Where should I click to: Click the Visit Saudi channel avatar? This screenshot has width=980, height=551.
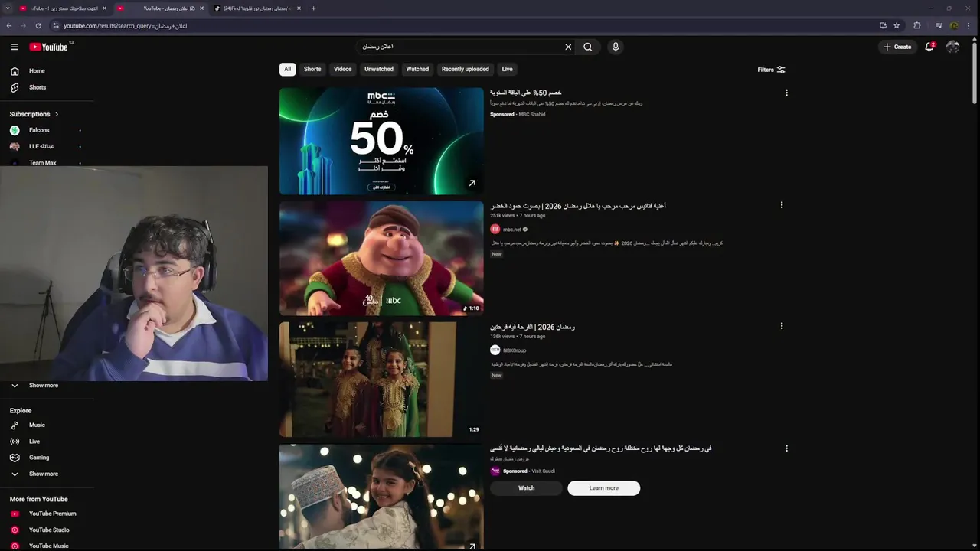pos(495,471)
